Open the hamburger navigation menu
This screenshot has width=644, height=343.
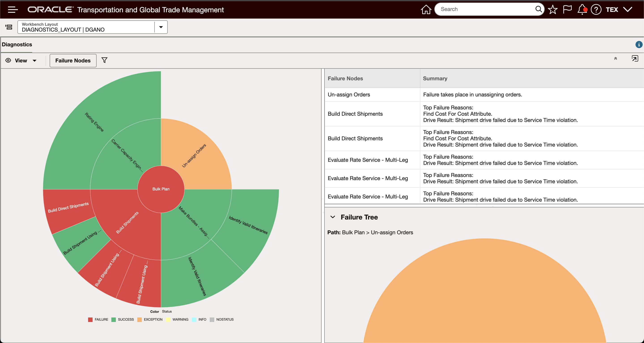tap(13, 9)
